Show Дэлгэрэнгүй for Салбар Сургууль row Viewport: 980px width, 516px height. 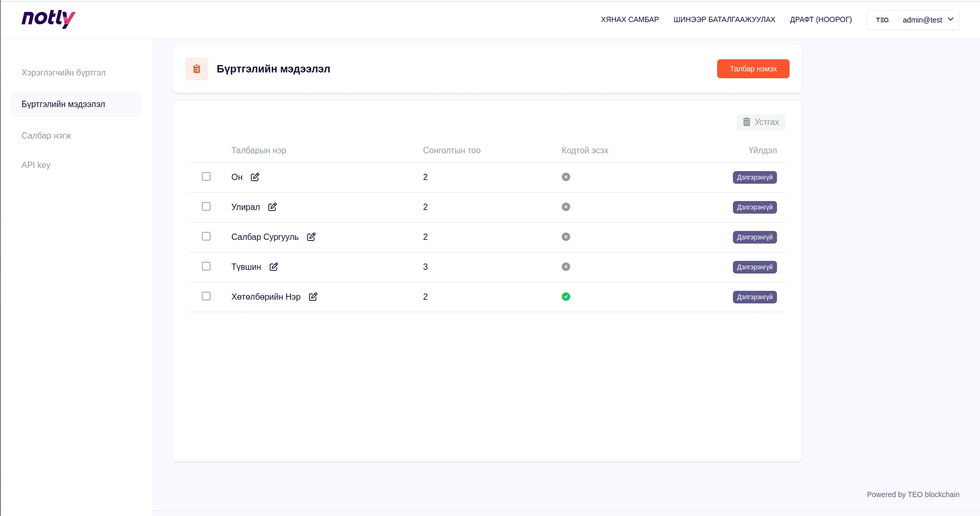(754, 237)
